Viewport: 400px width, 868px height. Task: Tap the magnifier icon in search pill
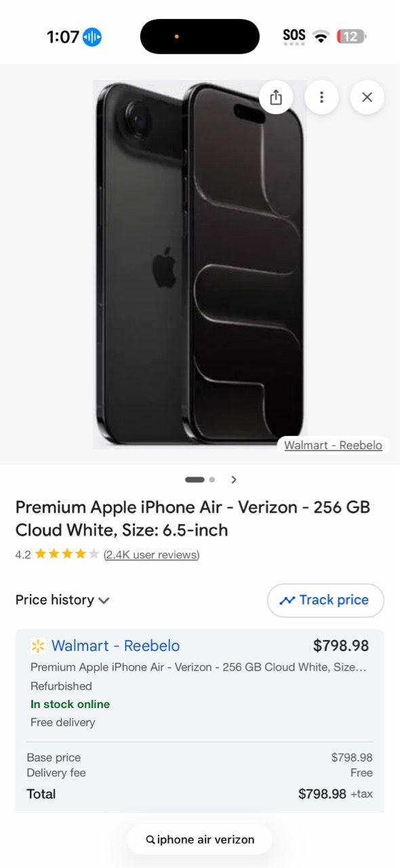click(151, 840)
